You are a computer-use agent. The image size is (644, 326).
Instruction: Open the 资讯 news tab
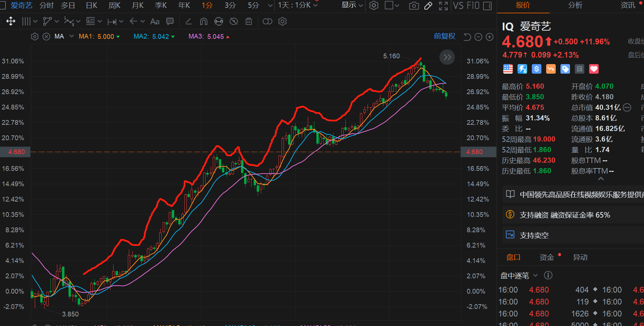[628, 5]
